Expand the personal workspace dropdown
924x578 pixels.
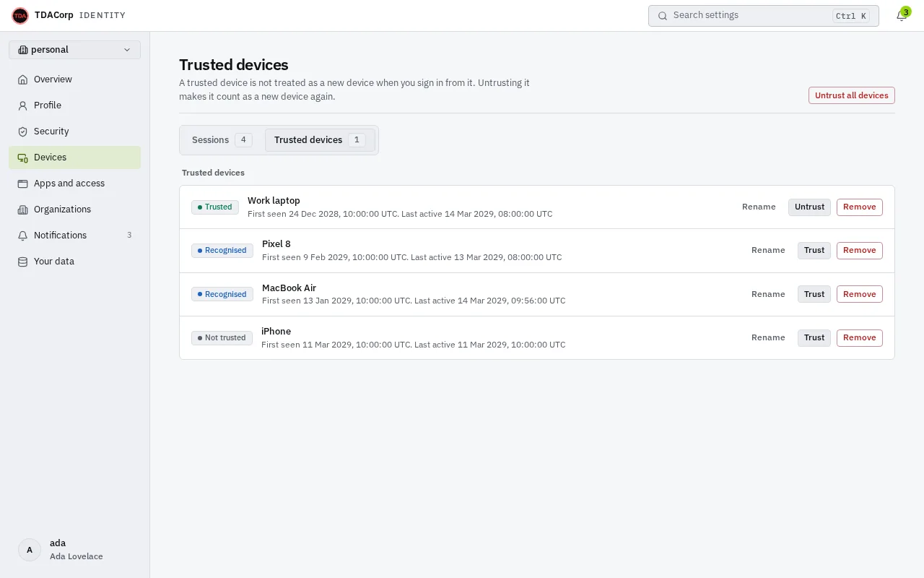click(75, 50)
